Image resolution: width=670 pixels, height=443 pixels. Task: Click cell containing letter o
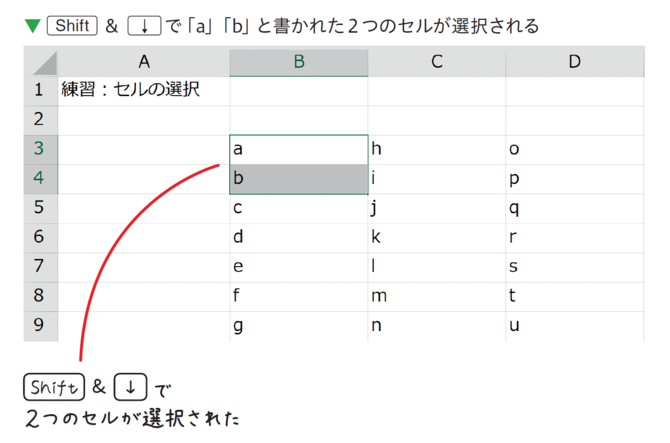coord(575,150)
